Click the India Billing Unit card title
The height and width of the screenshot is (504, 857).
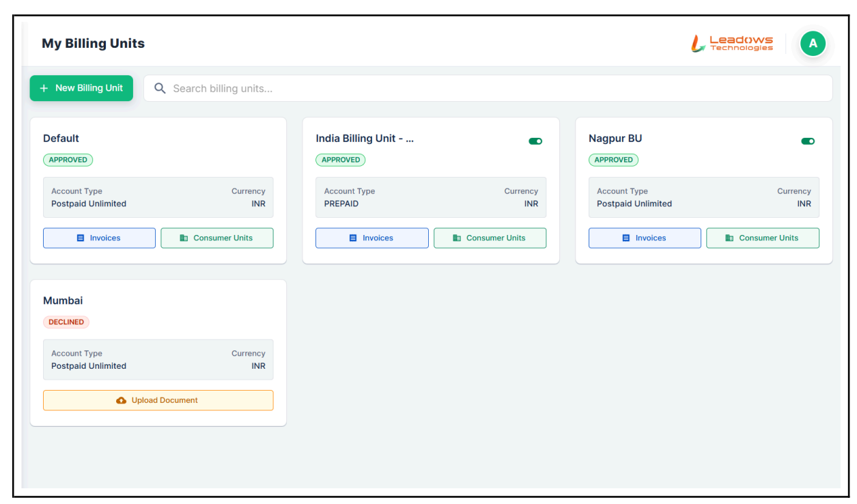pos(365,139)
